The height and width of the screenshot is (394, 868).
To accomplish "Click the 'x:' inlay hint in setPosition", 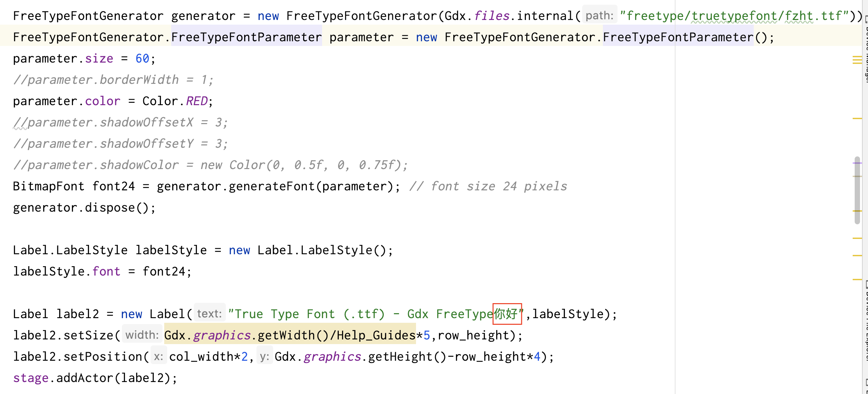I will (x=158, y=356).
